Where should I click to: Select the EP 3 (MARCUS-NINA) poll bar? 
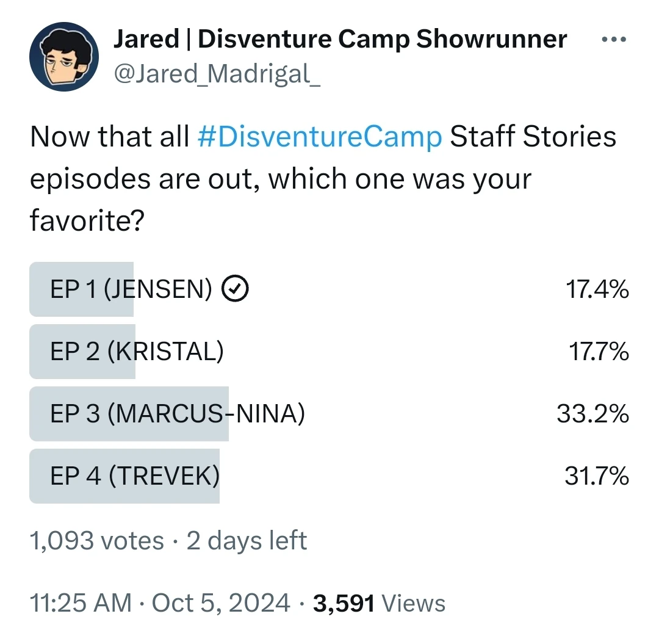click(128, 414)
